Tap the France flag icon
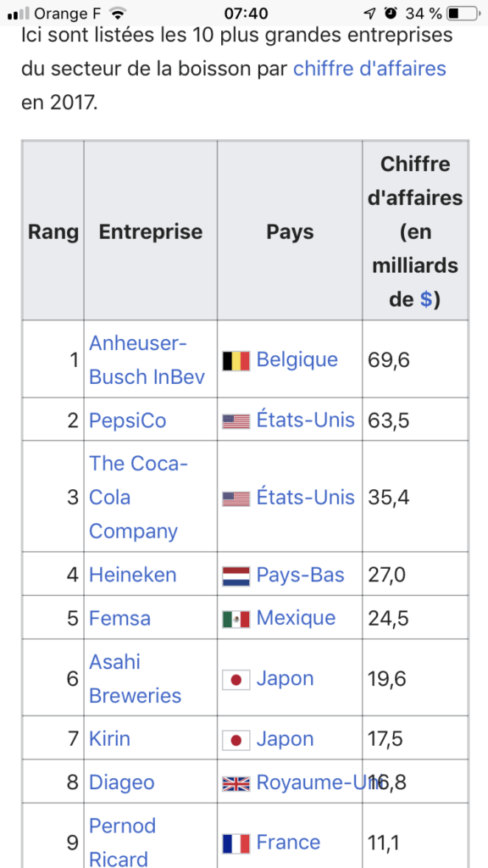This screenshot has width=488, height=868. click(x=236, y=843)
